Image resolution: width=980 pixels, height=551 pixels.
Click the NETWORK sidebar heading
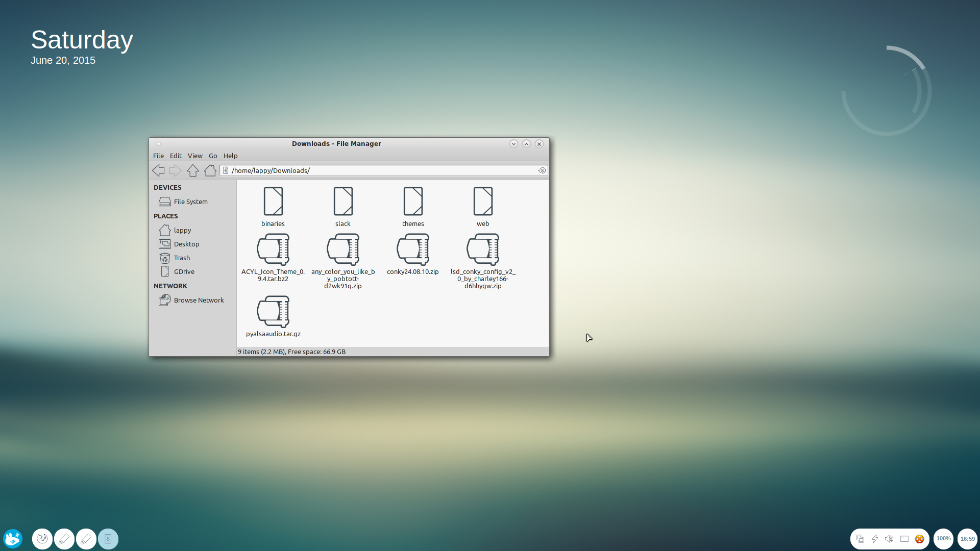click(x=170, y=286)
